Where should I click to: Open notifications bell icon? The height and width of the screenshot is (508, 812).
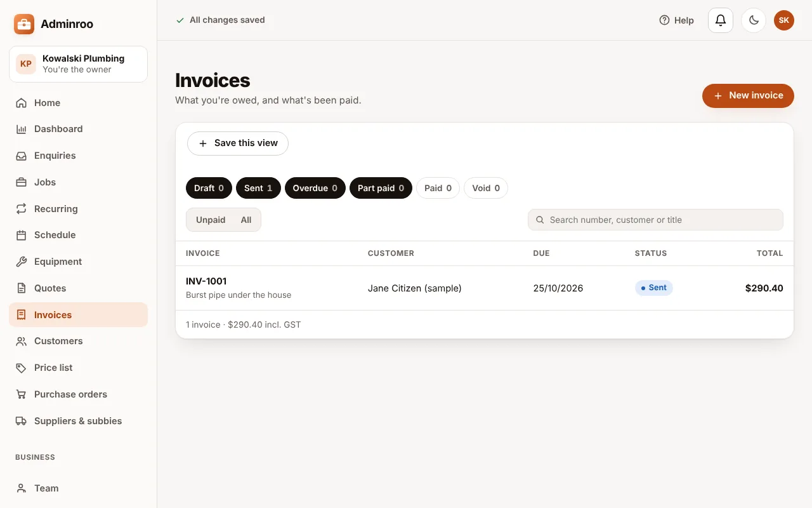coord(721,20)
